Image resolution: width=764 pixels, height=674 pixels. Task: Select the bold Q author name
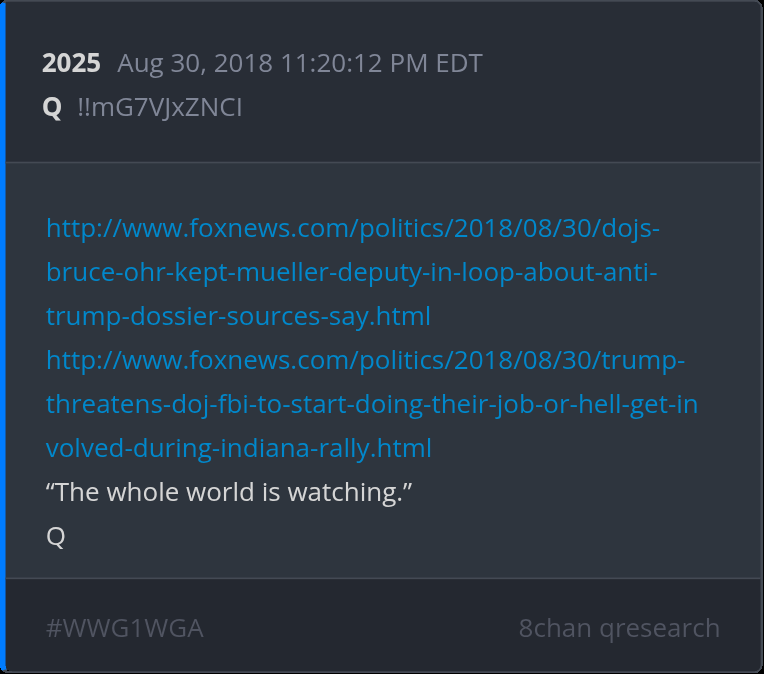click(52, 107)
